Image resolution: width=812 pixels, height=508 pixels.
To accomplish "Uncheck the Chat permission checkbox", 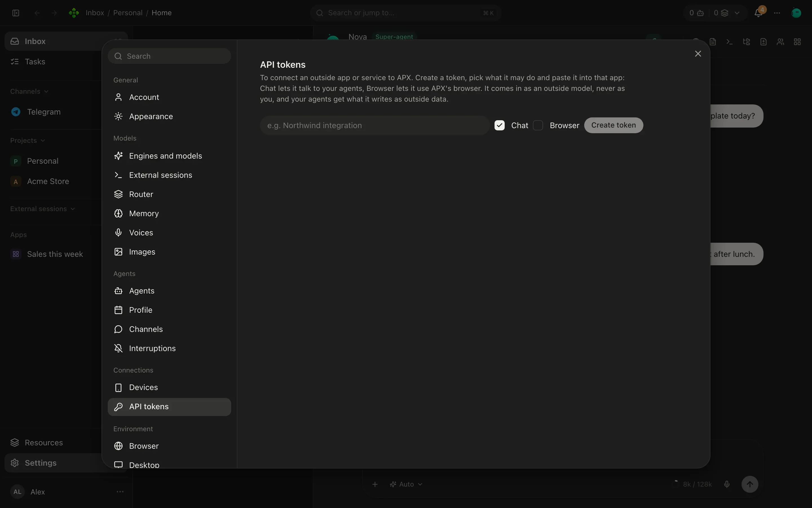I will (x=499, y=125).
